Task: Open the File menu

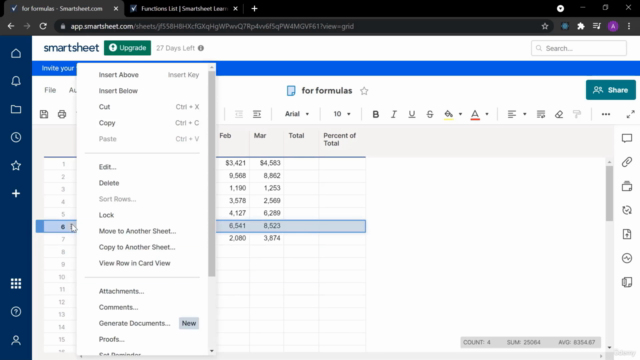Action: click(x=50, y=90)
